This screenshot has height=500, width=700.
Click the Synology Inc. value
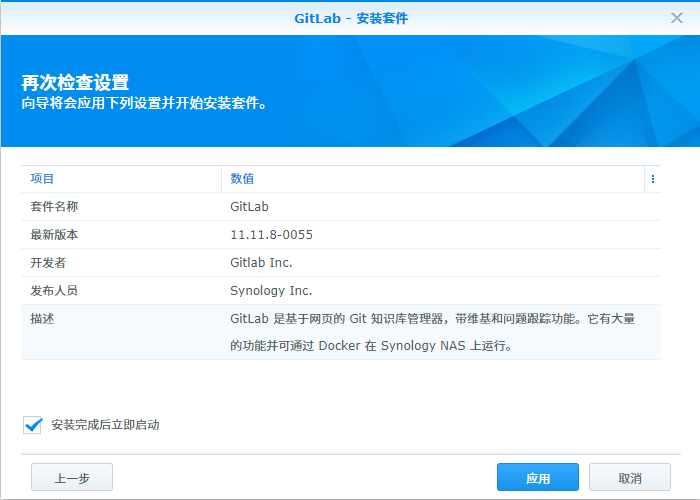pos(271,291)
